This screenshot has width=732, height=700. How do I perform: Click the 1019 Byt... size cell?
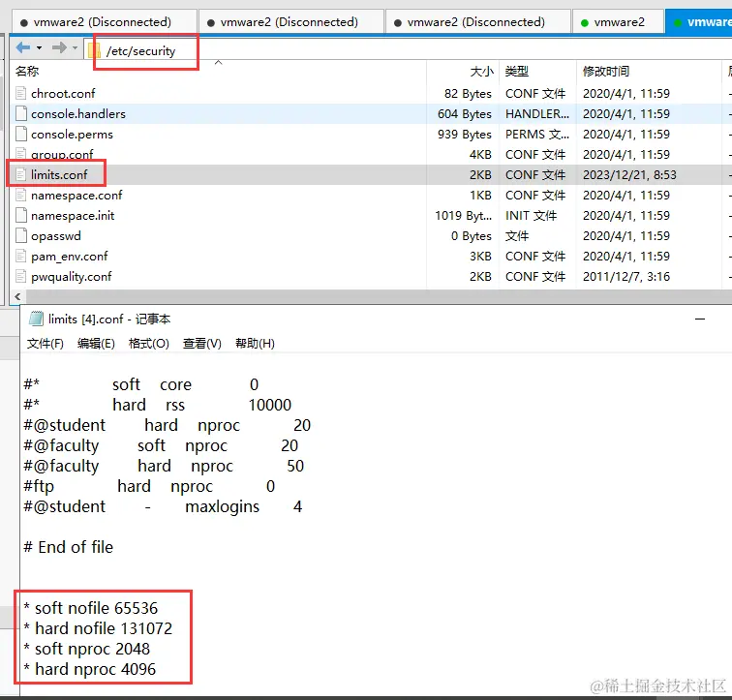[x=464, y=216]
